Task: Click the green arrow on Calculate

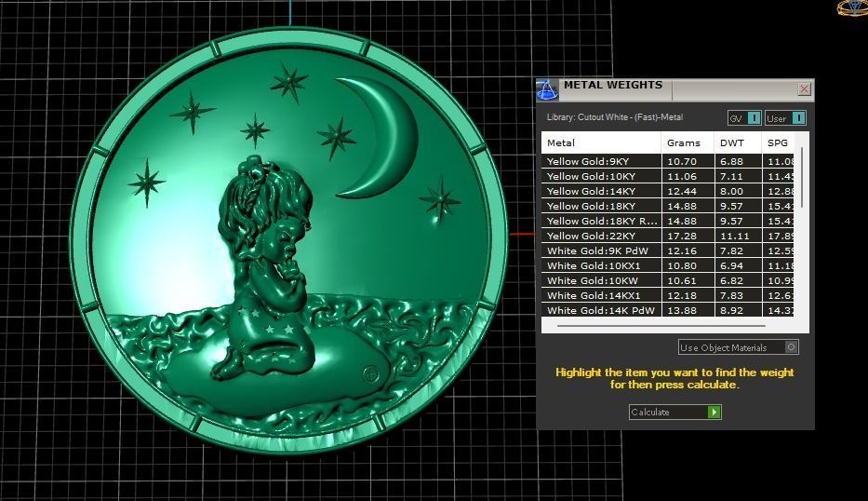Action: pyautogui.click(x=714, y=412)
